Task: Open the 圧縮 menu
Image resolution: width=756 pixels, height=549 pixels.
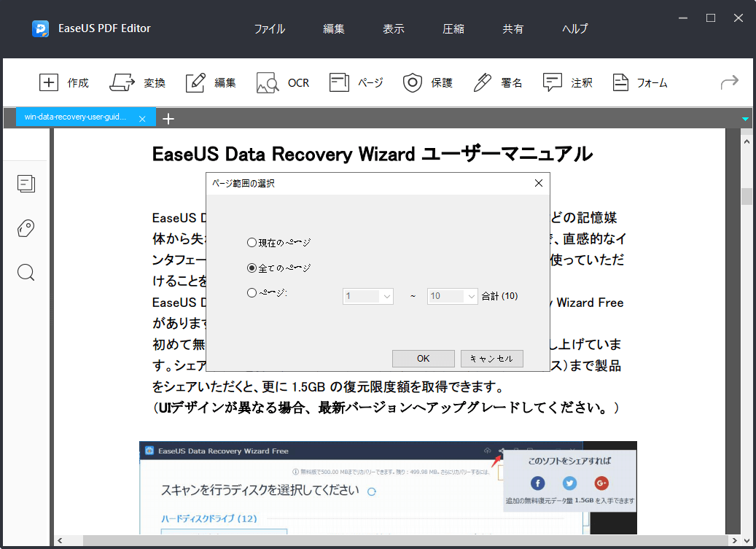Action: pyautogui.click(x=453, y=29)
